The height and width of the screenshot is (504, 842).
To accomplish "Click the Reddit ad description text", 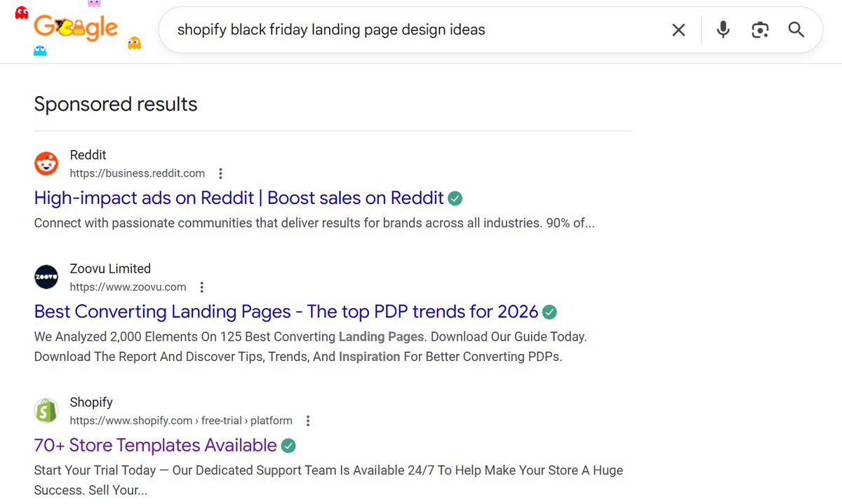I will 314,224.
